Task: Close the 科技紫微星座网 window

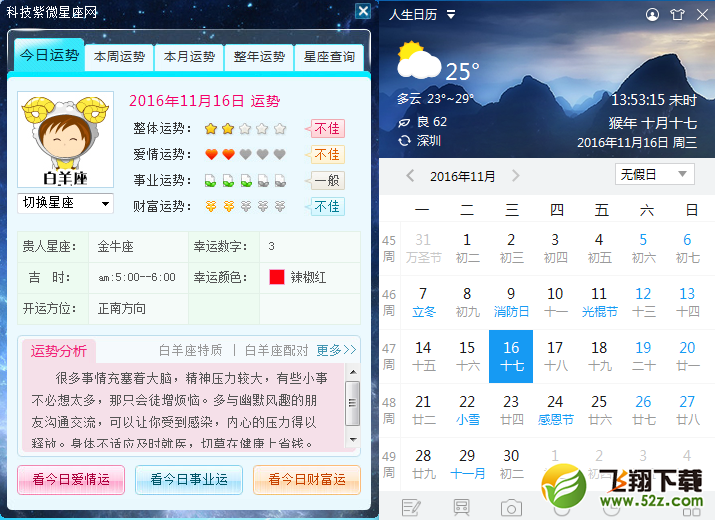Action: [363, 11]
